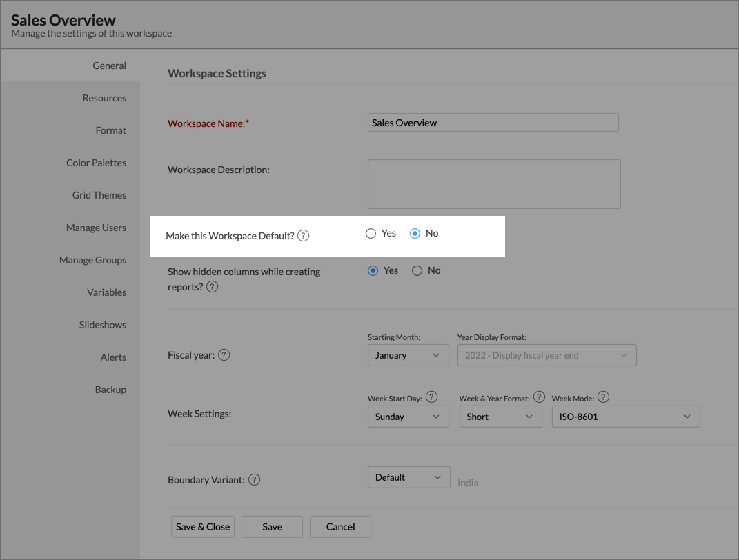Expand the Week Start Day dropdown
Screen dimensions: 739x560
(x=408, y=417)
